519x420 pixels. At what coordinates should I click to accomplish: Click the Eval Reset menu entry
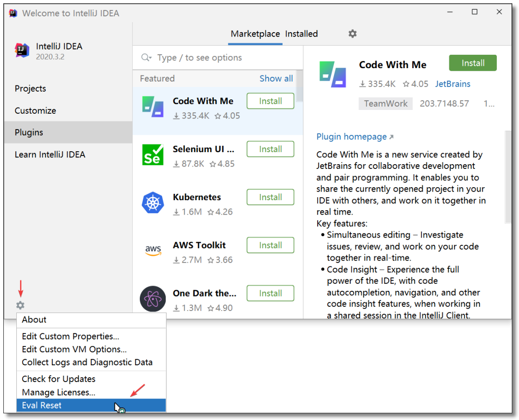pyautogui.click(x=91, y=406)
